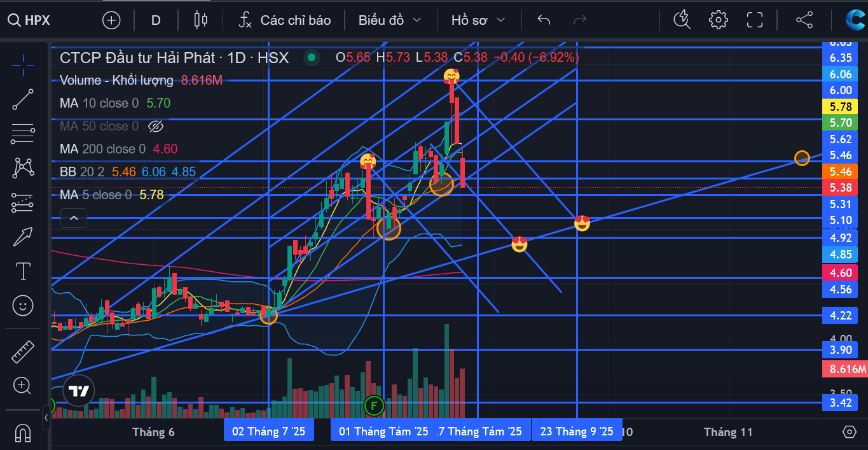The height and width of the screenshot is (450, 868).
Task: Toggle the magnet snap mode
Action: [24, 433]
